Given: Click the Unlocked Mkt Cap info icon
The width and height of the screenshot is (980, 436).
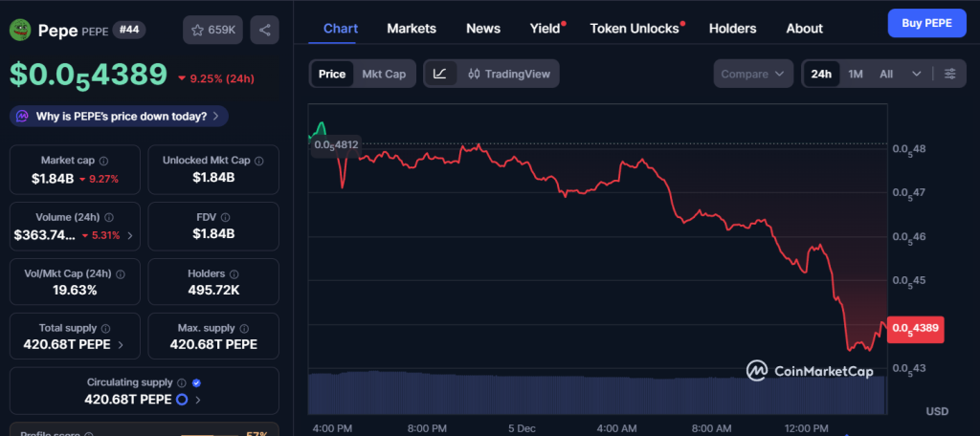Looking at the screenshot, I should (x=258, y=161).
